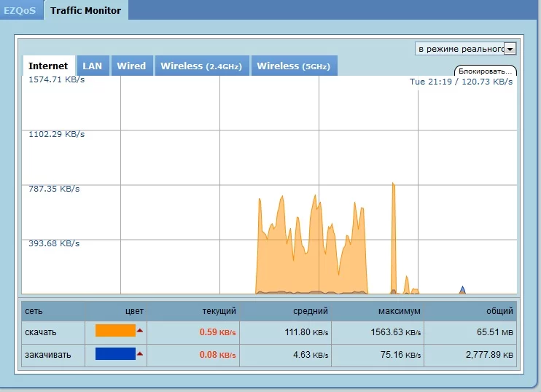Open the Internet traffic tab
The height and width of the screenshot is (392, 541).
pyautogui.click(x=48, y=66)
